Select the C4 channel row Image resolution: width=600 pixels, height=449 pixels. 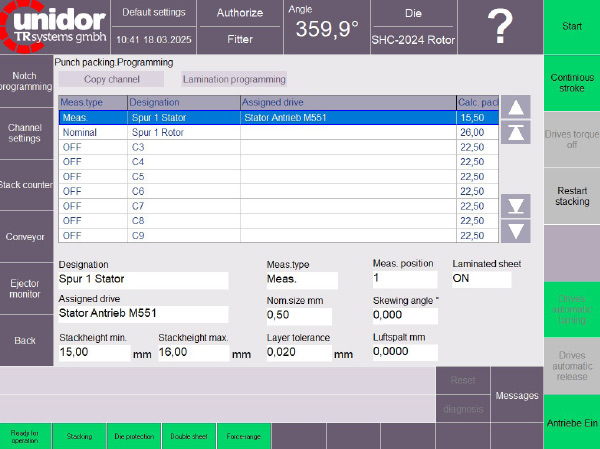tap(279, 162)
